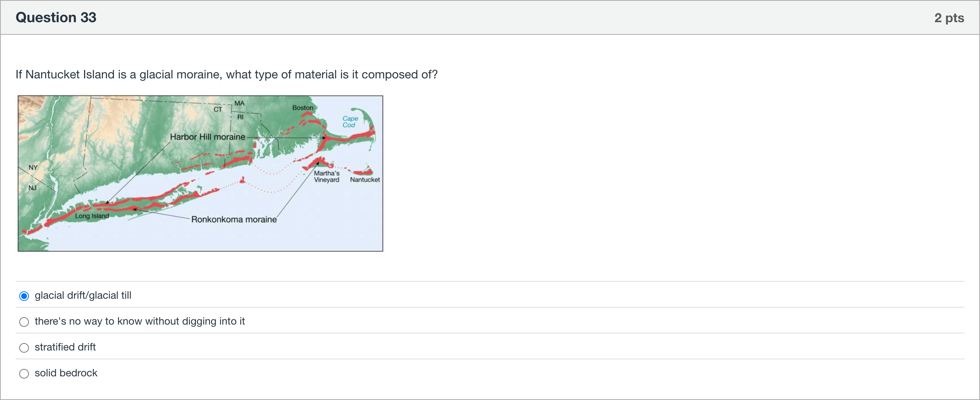The height and width of the screenshot is (400, 980).
Task: Click the 'solid bedrock' answer text
Action: click(66, 373)
